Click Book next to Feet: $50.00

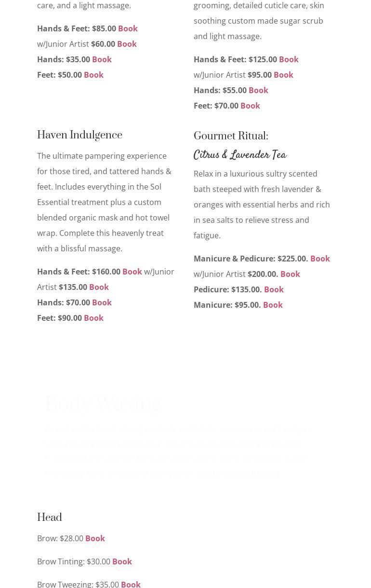[x=93, y=75]
